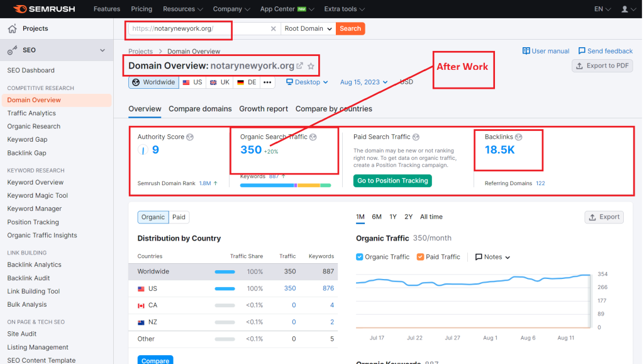Click Export to PDF button
644x364 pixels.
(602, 65)
